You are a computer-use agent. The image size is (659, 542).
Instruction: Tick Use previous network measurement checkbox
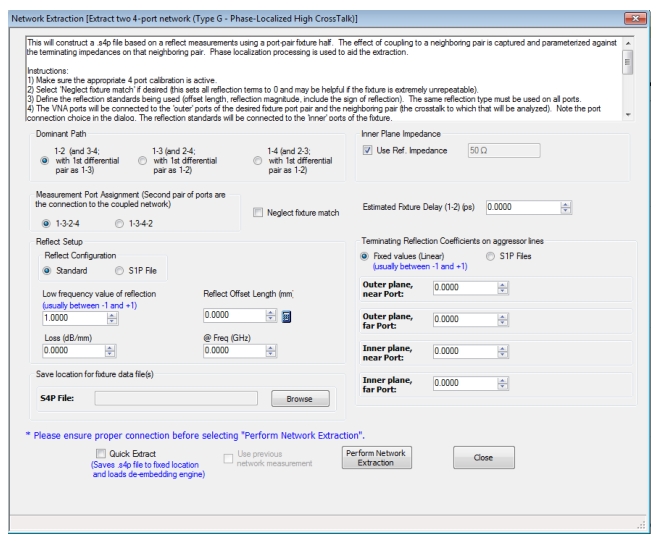click(x=228, y=458)
